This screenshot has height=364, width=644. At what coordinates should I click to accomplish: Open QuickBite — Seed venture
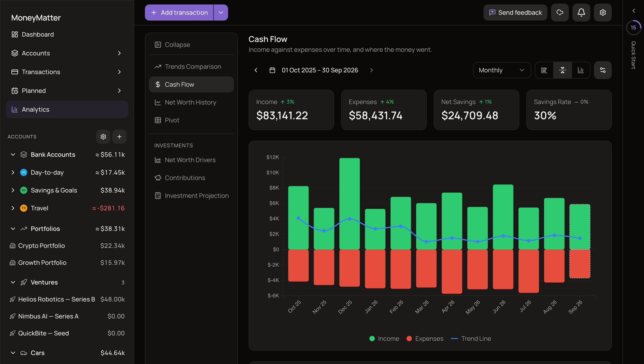(67, 333)
